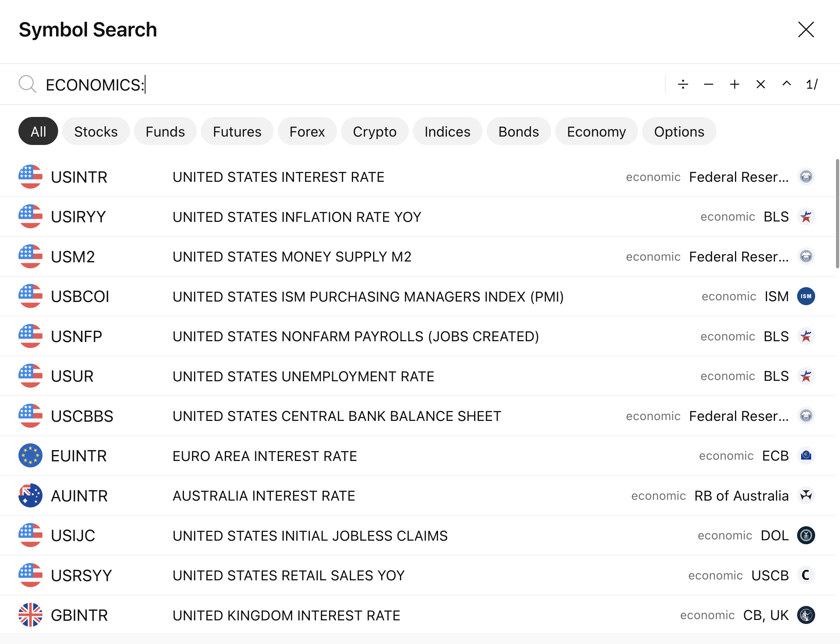Click the divide operator icon

point(683,85)
